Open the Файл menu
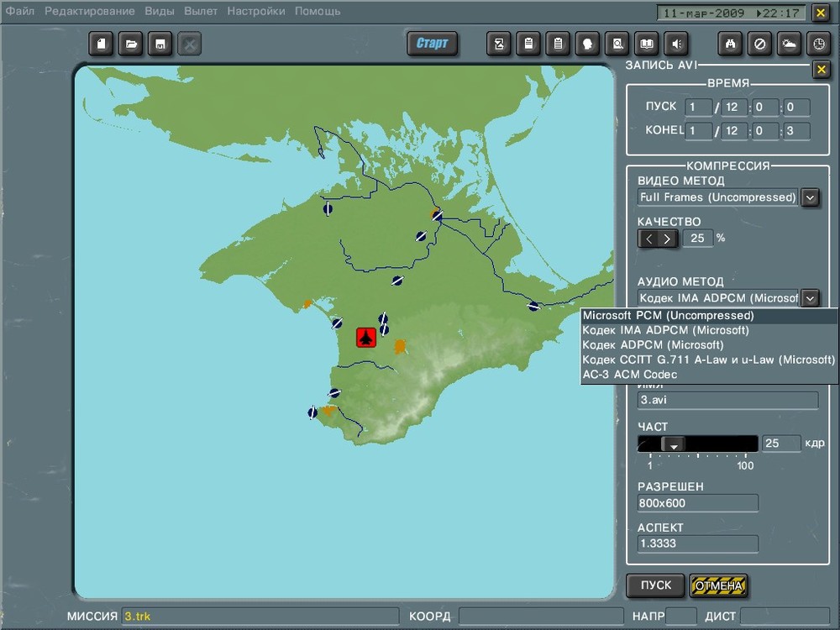The width and height of the screenshot is (840, 630). [20, 11]
